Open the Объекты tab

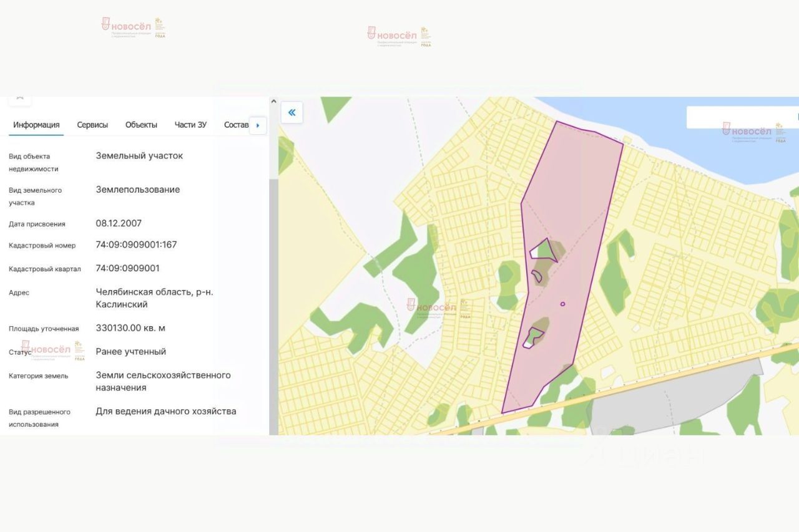(141, 125)
